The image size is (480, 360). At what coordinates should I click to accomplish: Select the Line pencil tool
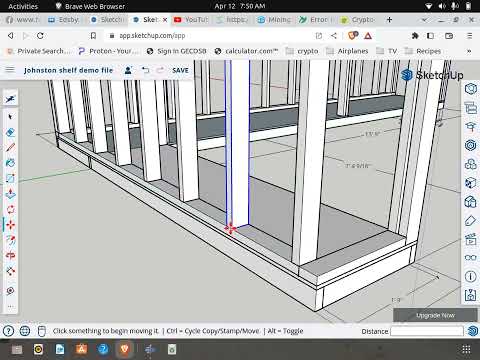point(10,147)
